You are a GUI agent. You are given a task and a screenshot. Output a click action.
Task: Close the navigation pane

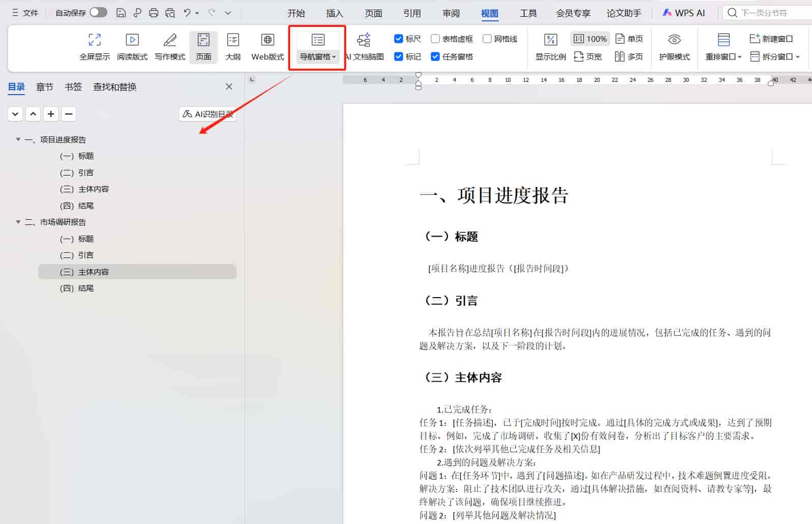click(x=229, y=86)
